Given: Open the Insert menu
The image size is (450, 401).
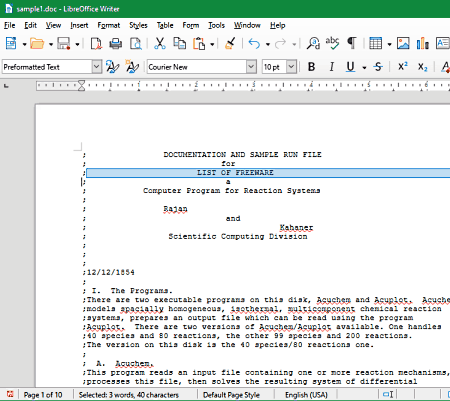Looking at the screenshot, I should tap(79, 25).
